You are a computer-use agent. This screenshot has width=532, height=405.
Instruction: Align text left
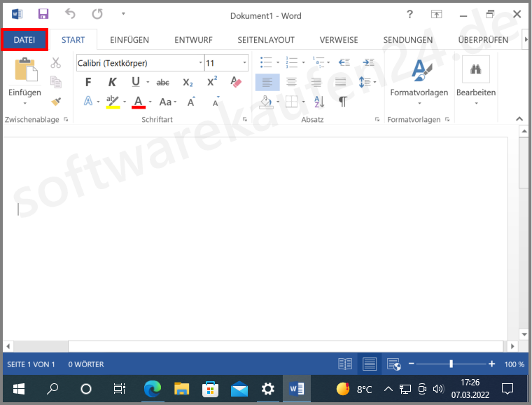click(x=267, y=82)
